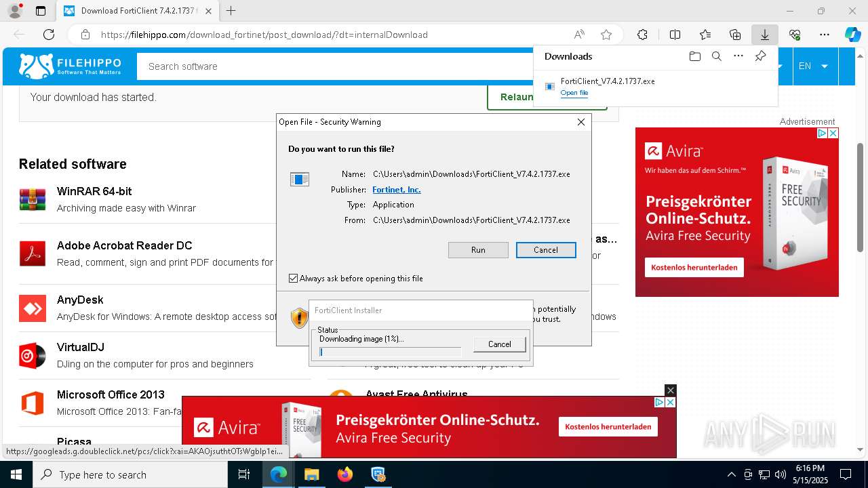Click FortiClient_V7.4.2.1737.exe in Downloads panel
Image resolution: width=868 pixels, height=488 pixels.
pos(608,81)
